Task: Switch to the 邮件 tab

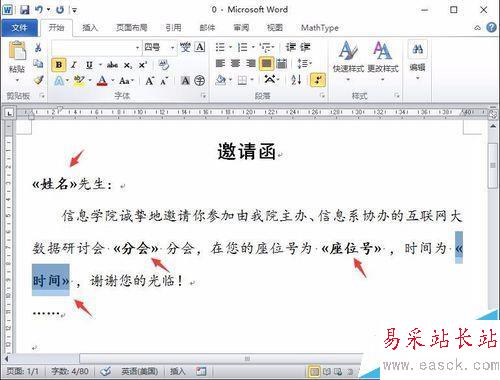Action: (x=207, y=28)
